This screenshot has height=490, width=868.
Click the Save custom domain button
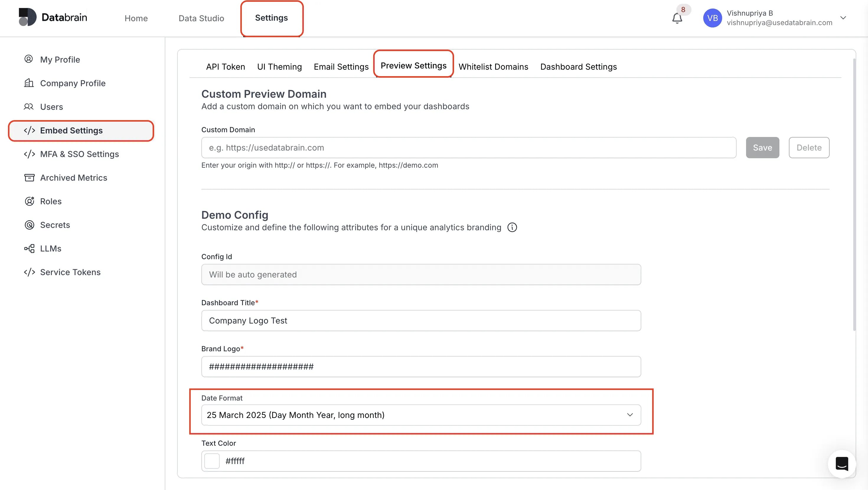pos(763,148)
